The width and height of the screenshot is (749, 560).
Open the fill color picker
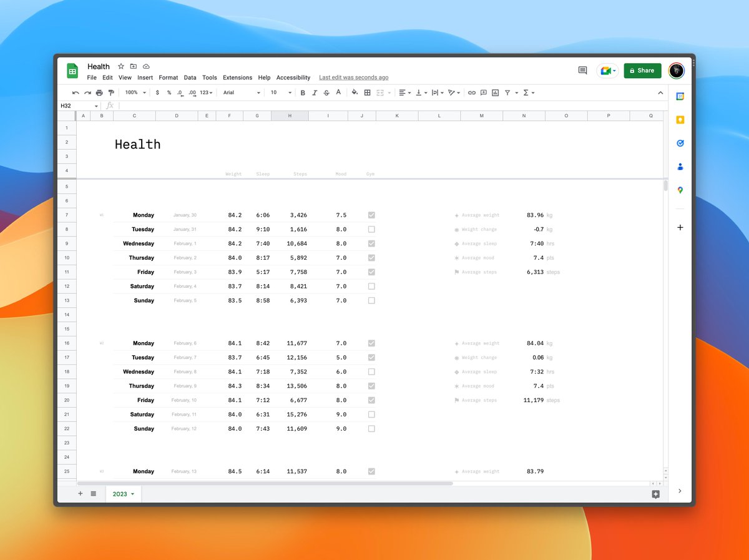[x=355, y=92]
